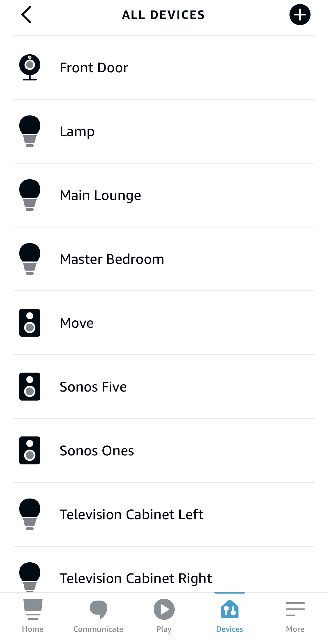Screen dimensions: 328x644
Task: Select the Devices tab
Action: (229, 616)
